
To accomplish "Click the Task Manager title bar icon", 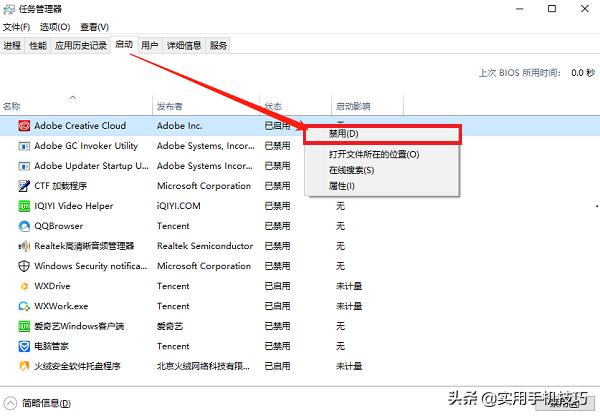I will tap(9, 9).
